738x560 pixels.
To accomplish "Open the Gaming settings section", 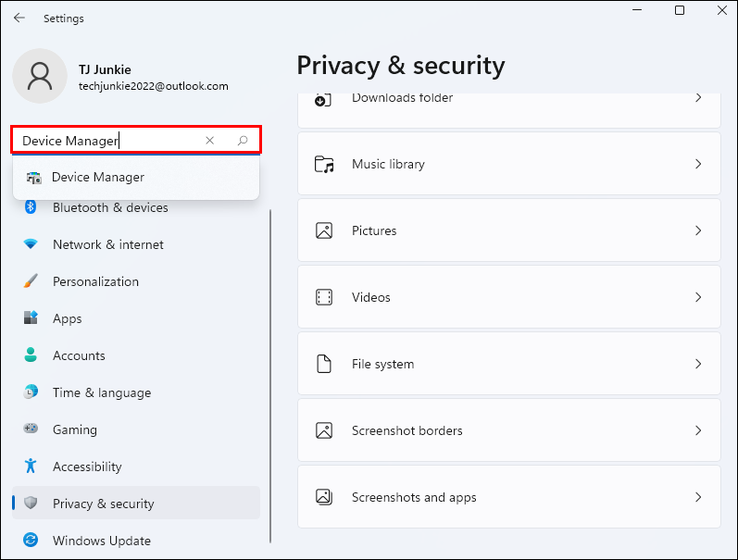I will [74, 429].
